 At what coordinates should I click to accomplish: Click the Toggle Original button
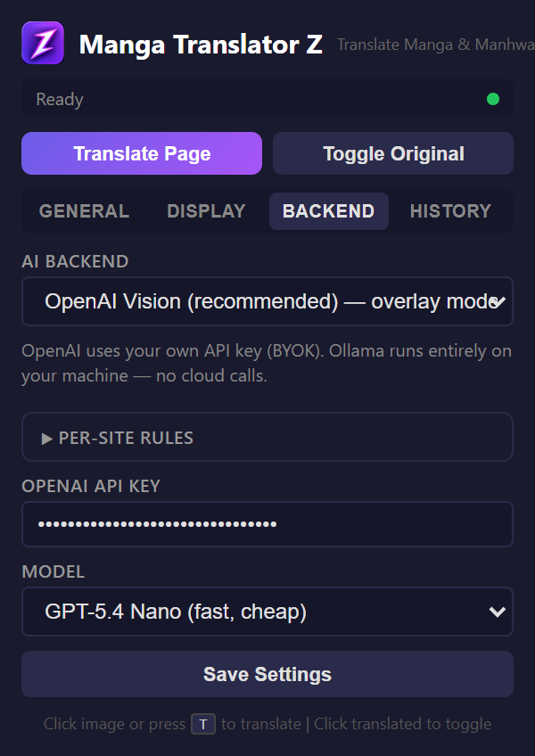pyautogui.click(x=392, y=153)
